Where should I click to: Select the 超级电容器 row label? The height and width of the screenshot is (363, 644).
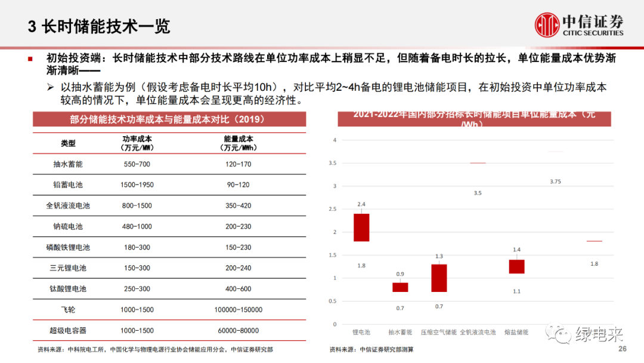[x=68, y=331]
